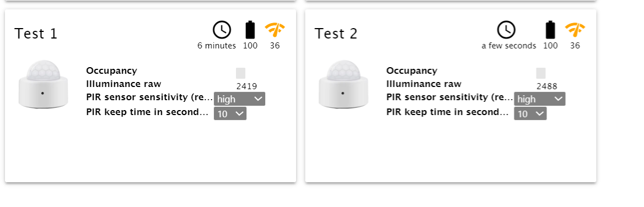
Task: Open PIR keep time dropdown on Test 2
Action: click(530, 113)
